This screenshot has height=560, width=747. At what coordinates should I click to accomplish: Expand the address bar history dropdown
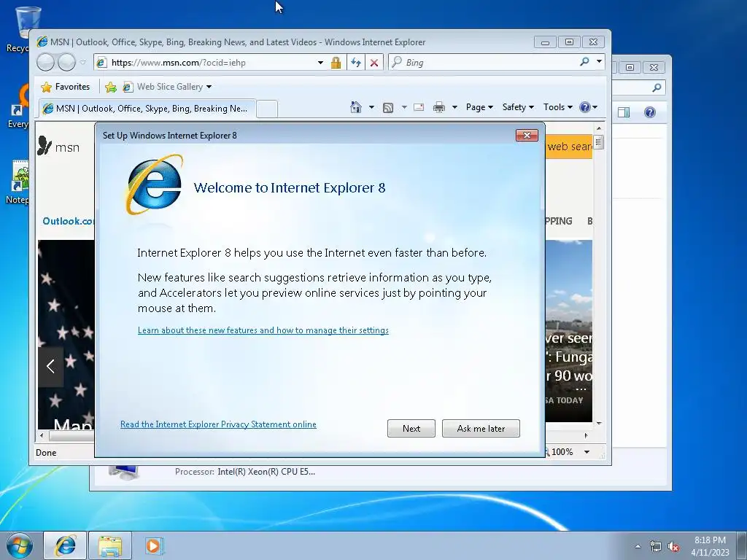[320, 63]
